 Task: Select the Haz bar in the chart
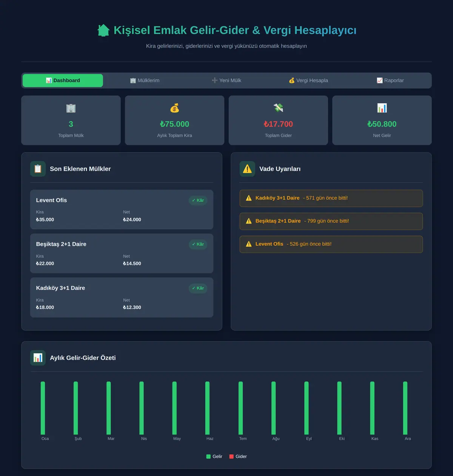[x=207, y=408]
